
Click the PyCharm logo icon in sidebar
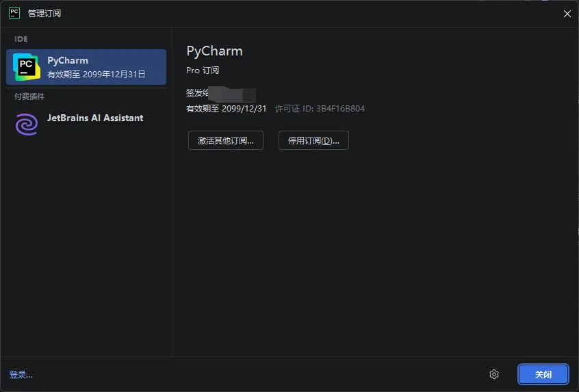[x=26, y=67]
